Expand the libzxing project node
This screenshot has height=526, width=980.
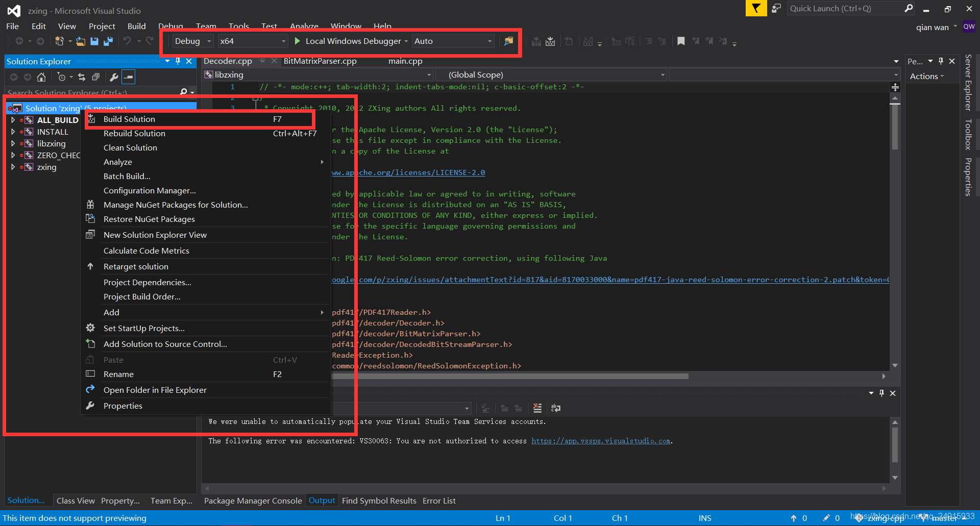click(13, 144)
